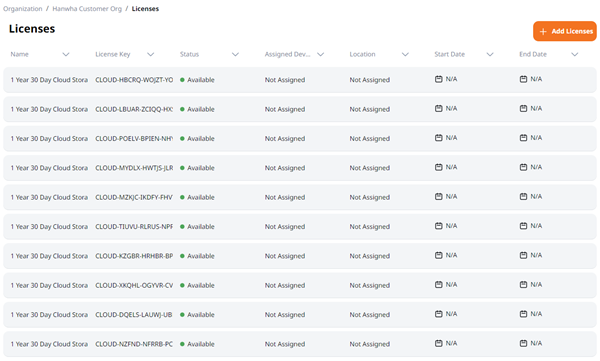Select the CLOUD-TIUVU license row
The height and width of the screenshot is (361, 600).
(300, 227)
